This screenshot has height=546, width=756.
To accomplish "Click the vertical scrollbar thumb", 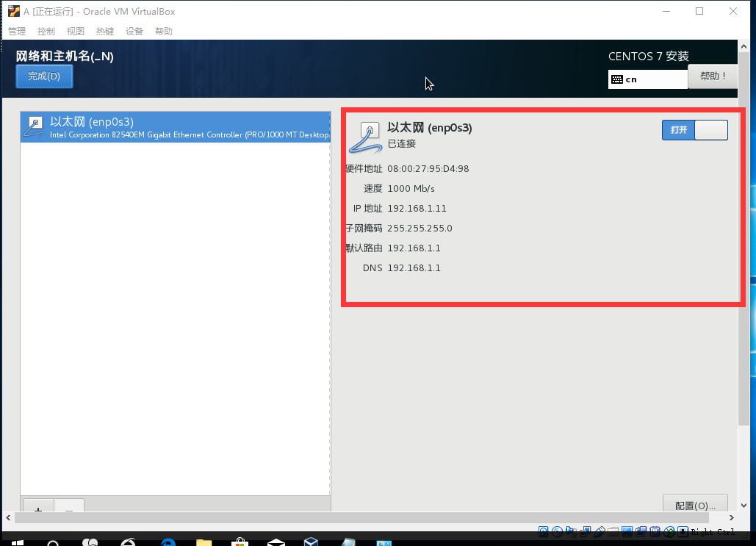I will click(744, 239).
